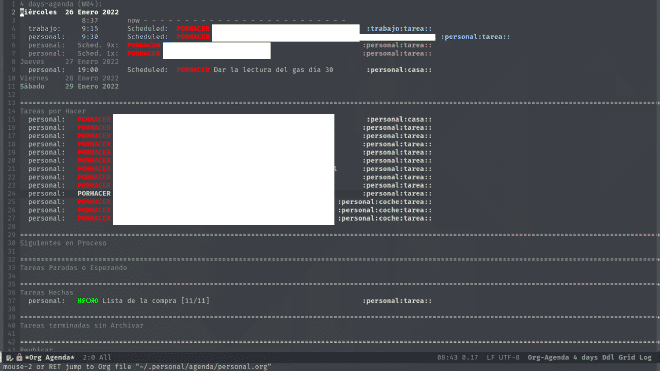
Task: Click the 'Sched. 9x:' label
Action: click(x=98, y=45)
